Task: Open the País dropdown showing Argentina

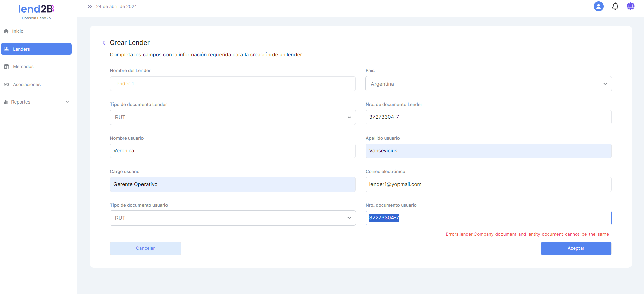Action: coord(488,84)
